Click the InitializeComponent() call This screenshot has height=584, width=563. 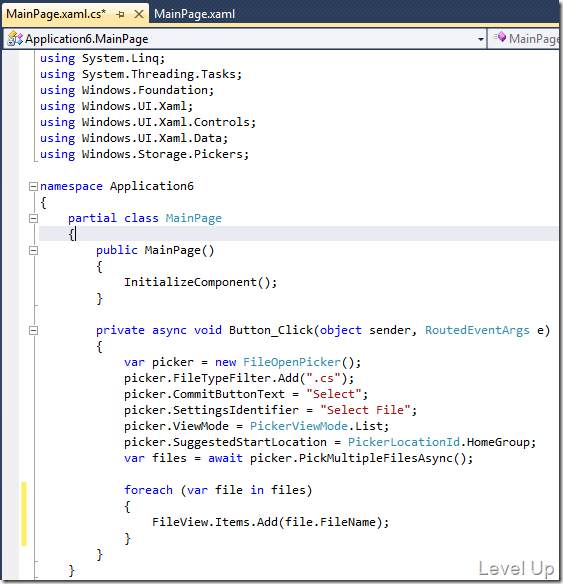[x=201, y=282]
